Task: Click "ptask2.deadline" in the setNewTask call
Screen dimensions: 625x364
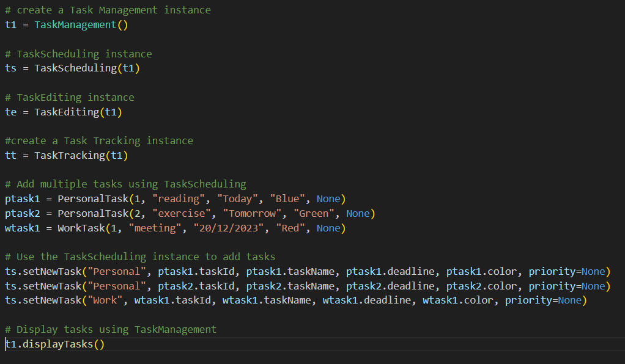Action: coord(390,286)
